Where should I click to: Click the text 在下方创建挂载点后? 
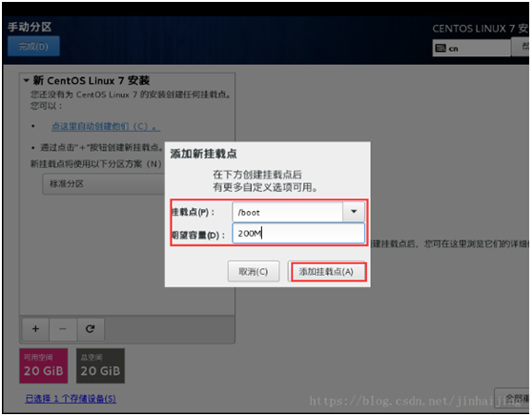point(257,175)
